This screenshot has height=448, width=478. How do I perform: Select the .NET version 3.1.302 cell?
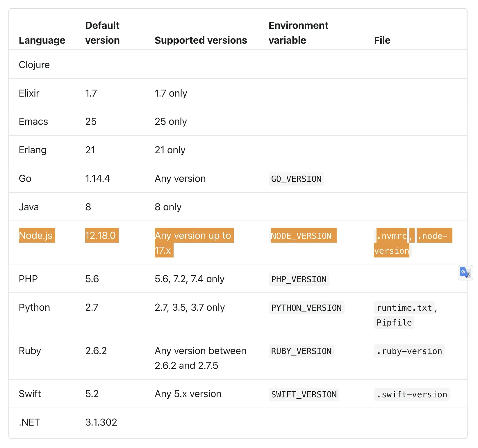[x=101, y=422]
